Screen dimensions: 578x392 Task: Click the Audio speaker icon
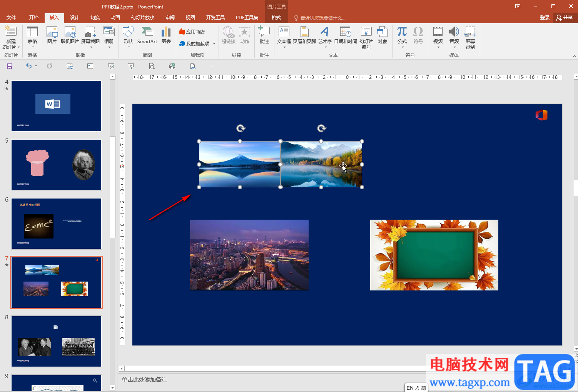[x=454, y=32]
